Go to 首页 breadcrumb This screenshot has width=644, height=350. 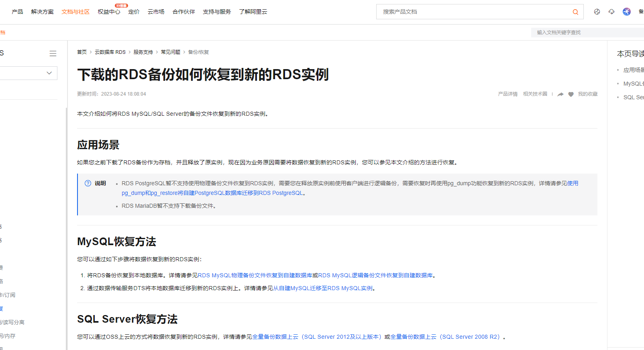pos(82,52)
